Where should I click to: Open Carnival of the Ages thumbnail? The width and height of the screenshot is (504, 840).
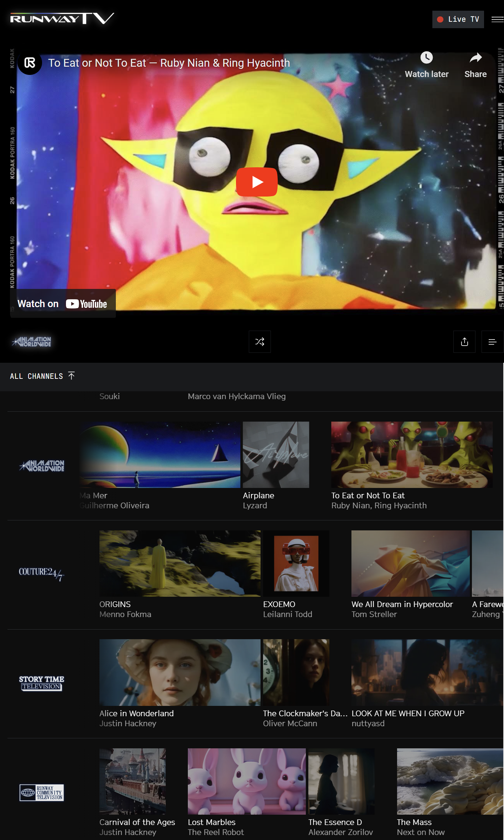pyautogui.click(x=133, y=782)
